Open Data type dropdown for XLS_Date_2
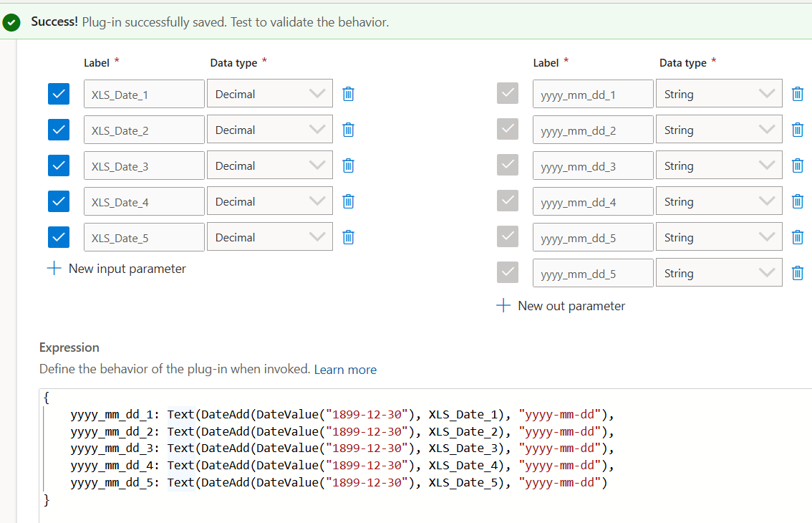Image resolution: width=812 pixels, height=523 pixels. pos(269,130)
